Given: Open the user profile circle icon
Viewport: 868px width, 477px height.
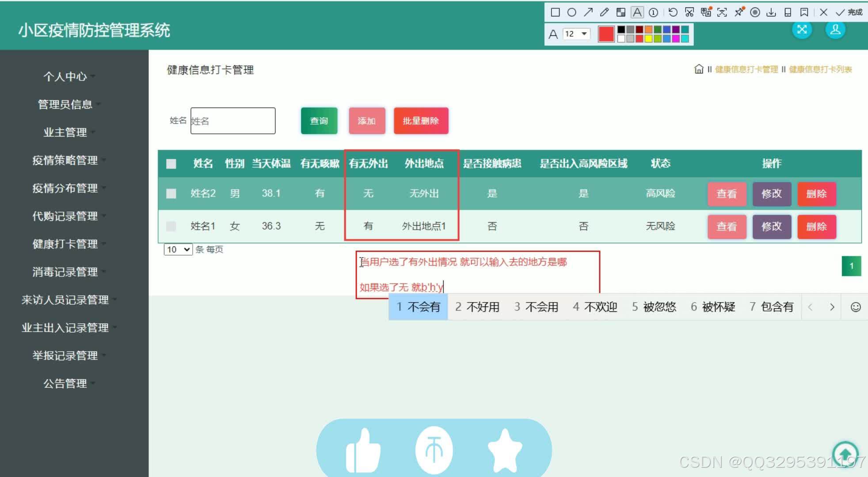Looking at the screenshot, I should [835, 30].
